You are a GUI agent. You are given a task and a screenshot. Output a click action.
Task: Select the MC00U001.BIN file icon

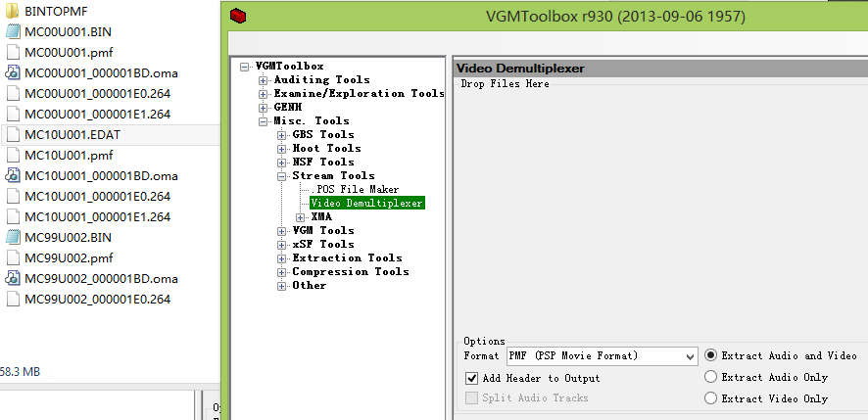[x=14, y=31]
